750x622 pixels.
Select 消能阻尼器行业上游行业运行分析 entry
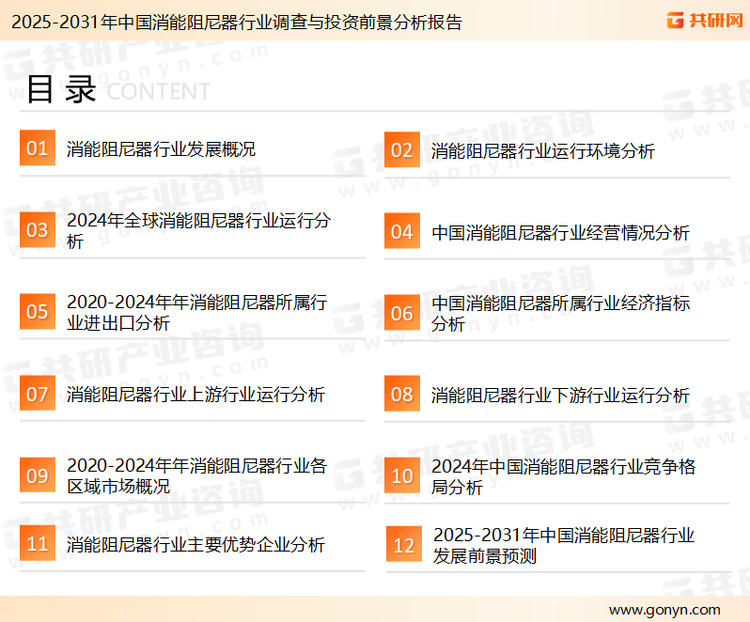pyautogui.click(x=196, y=395)
